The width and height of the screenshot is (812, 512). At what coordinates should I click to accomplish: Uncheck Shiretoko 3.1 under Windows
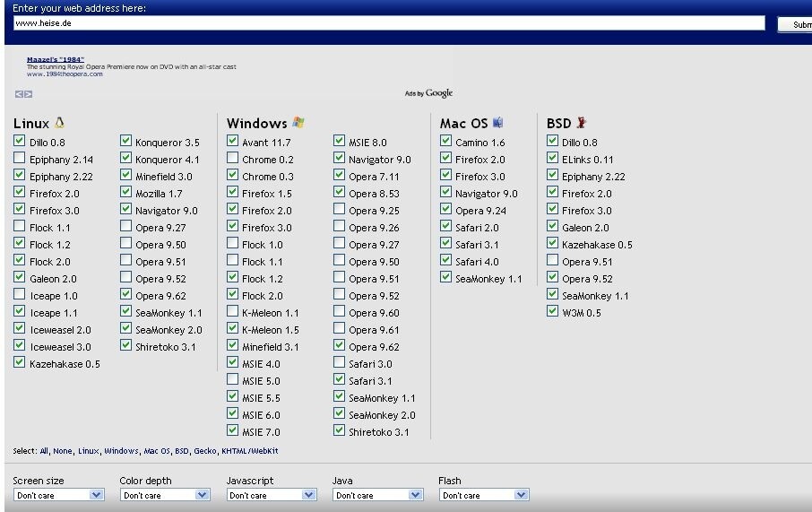click(339, 430)
